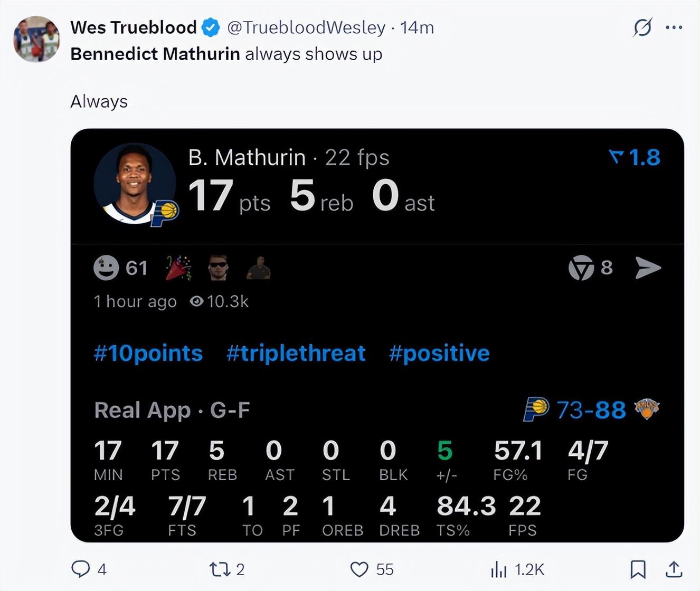Image resolution: width=700 pixels, height=591 pixels.
Task: Click the Grok slashed-circle icon
Action: 642,27
